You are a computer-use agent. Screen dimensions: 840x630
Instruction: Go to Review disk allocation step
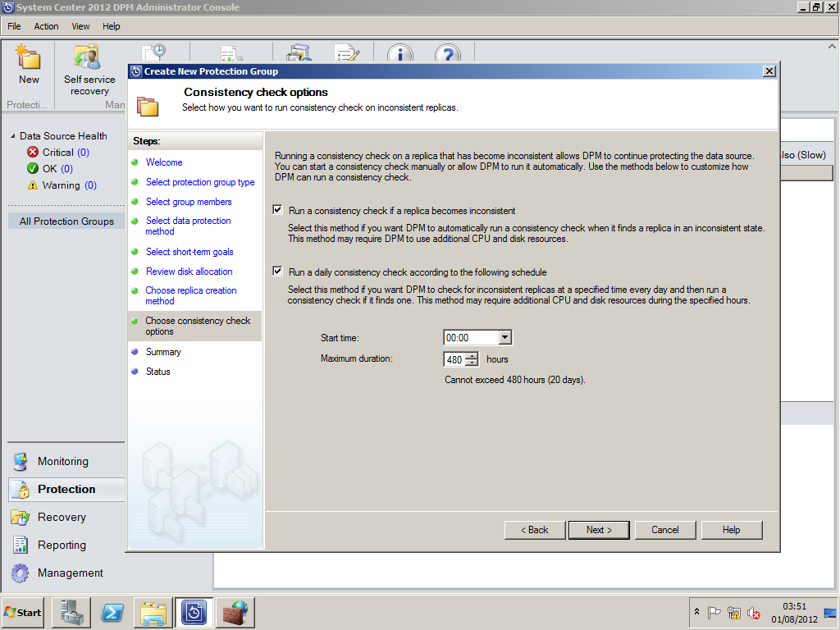(189, 272)
